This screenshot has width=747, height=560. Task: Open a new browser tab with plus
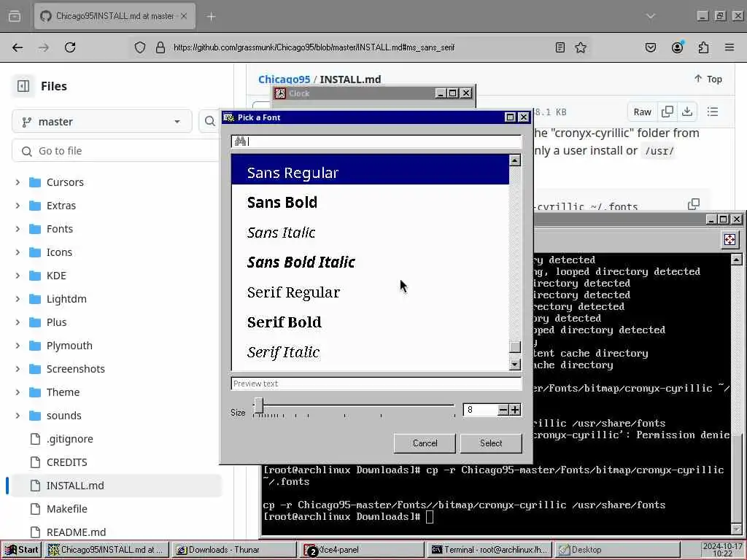click(x=211, y=16)
